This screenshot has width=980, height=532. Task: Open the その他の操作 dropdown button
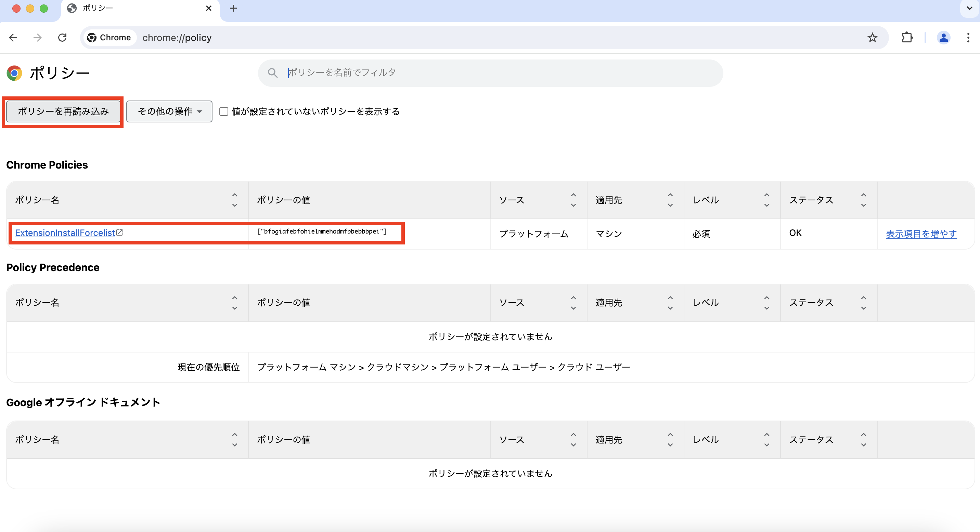169,111
